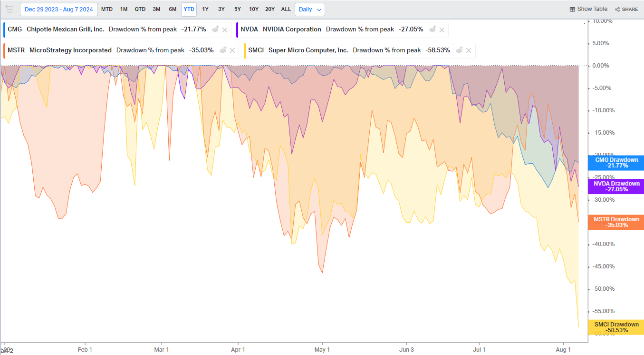
Task: Select the YTD time range
Action: coord(189,10)
